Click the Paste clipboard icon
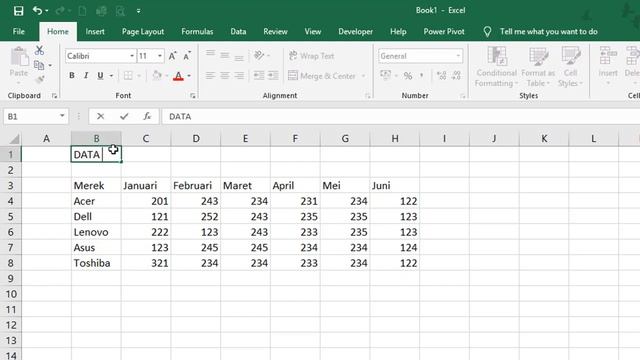This screenshot has width=640, height=360. point(19,57)
